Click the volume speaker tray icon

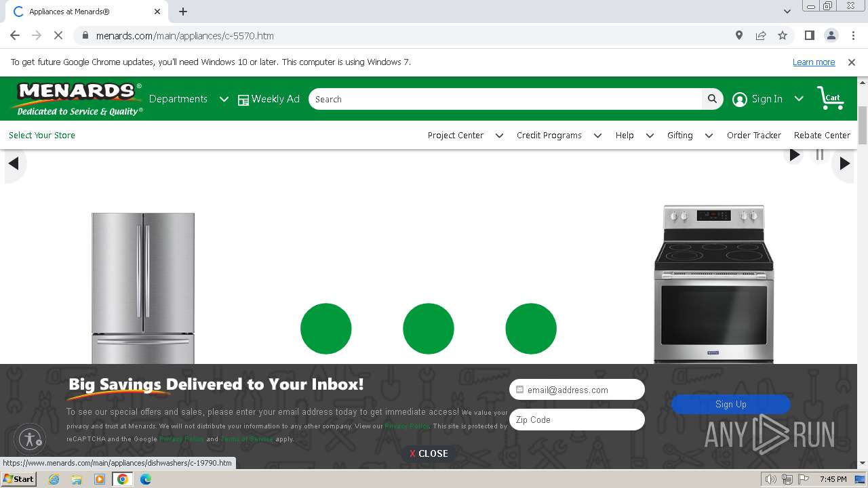click(771, 479)
